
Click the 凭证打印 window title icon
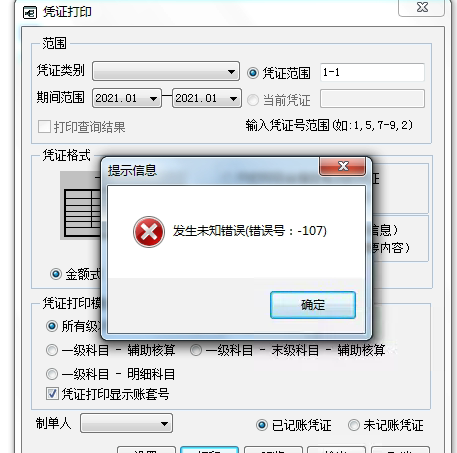(x=29, y=13)
